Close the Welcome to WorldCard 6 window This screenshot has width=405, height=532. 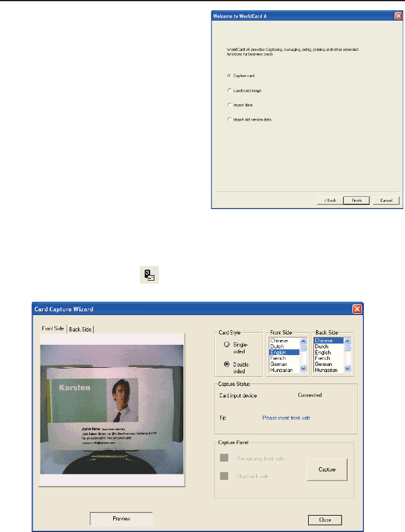coord(398,16)
